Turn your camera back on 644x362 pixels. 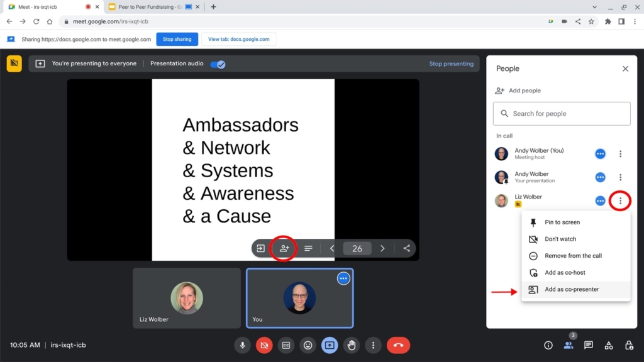pyautogui.click(x=264, y=345)
